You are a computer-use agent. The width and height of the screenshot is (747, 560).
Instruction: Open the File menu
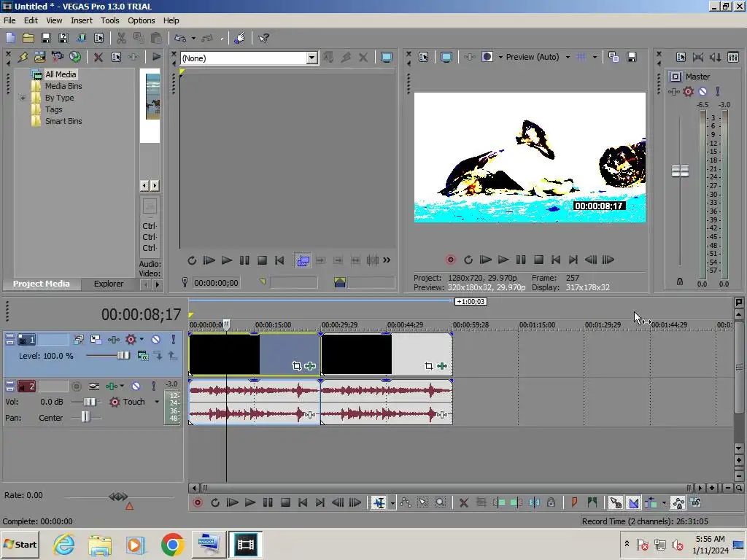click(x=9, y=20)
